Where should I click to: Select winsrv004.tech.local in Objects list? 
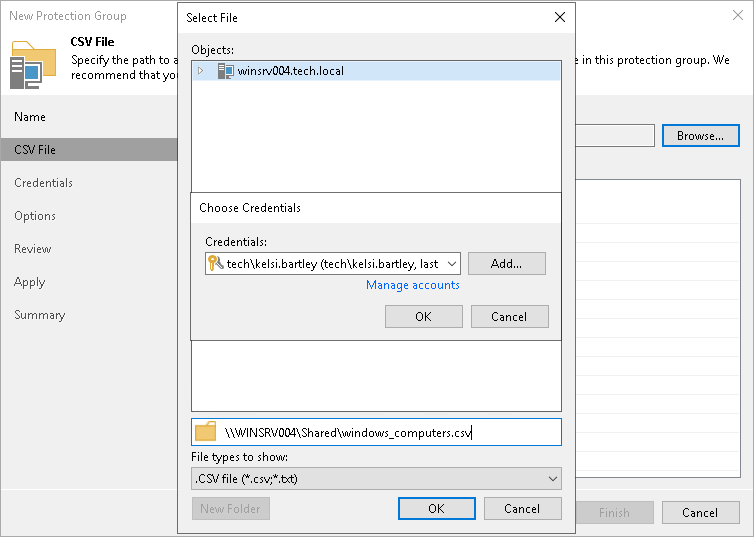click(376, 71)
